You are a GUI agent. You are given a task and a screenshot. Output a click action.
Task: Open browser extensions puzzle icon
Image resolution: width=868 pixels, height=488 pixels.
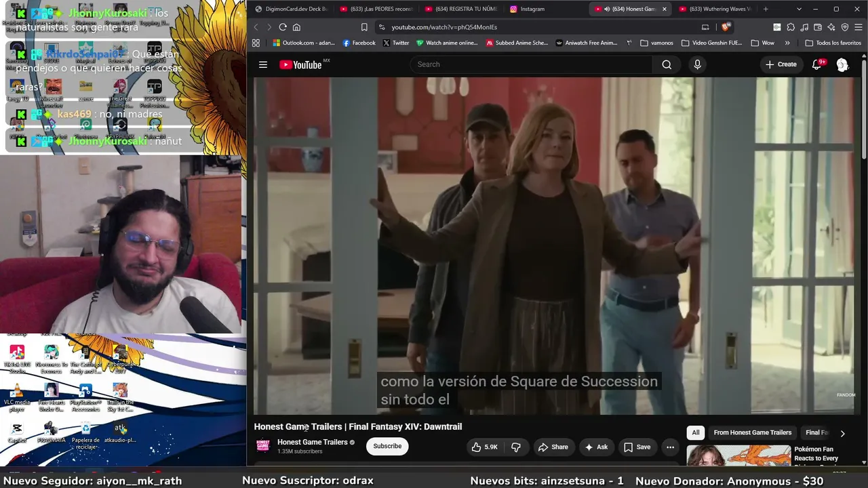[x=791, y=27]
